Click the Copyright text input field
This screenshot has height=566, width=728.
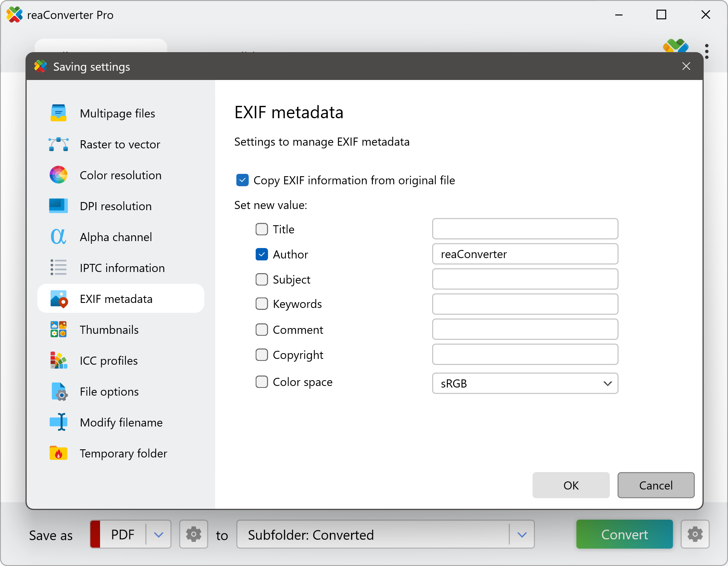coord(525,355)
